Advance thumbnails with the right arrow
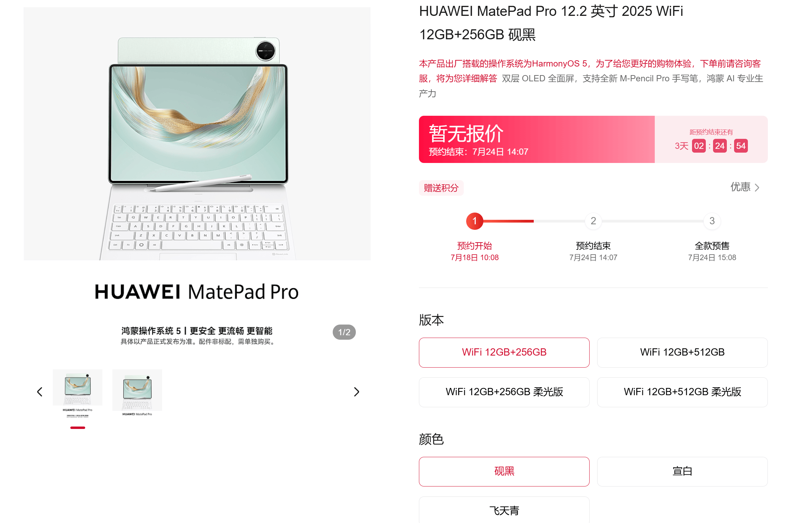The width and height of the screenshot is (812, 523). click(x=357, y=392)
